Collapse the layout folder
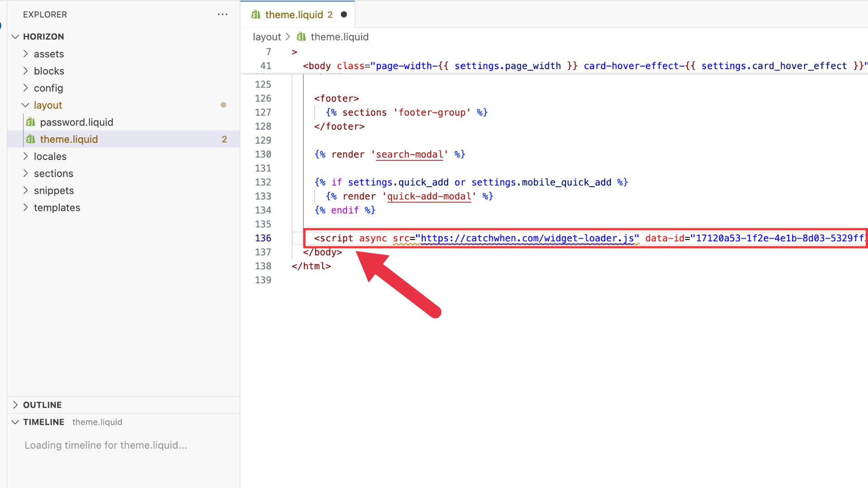This screenshot has height=488, width=868. 26,105
